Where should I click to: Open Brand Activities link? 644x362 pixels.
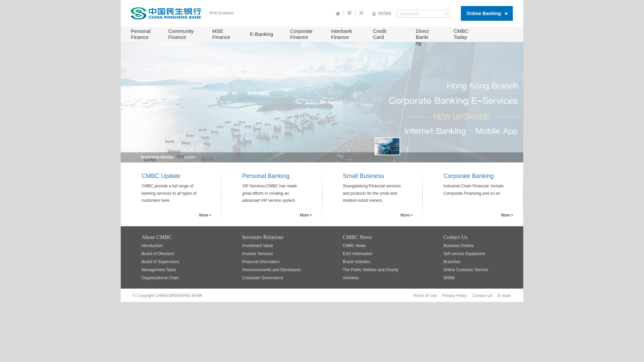tap(357, 262)
